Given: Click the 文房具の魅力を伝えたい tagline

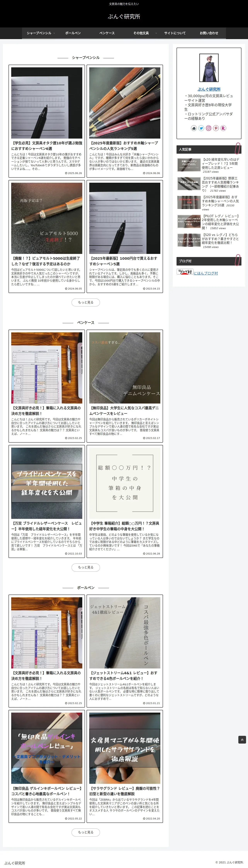Looking at the screenshot, I should click(x=124, y=4).
